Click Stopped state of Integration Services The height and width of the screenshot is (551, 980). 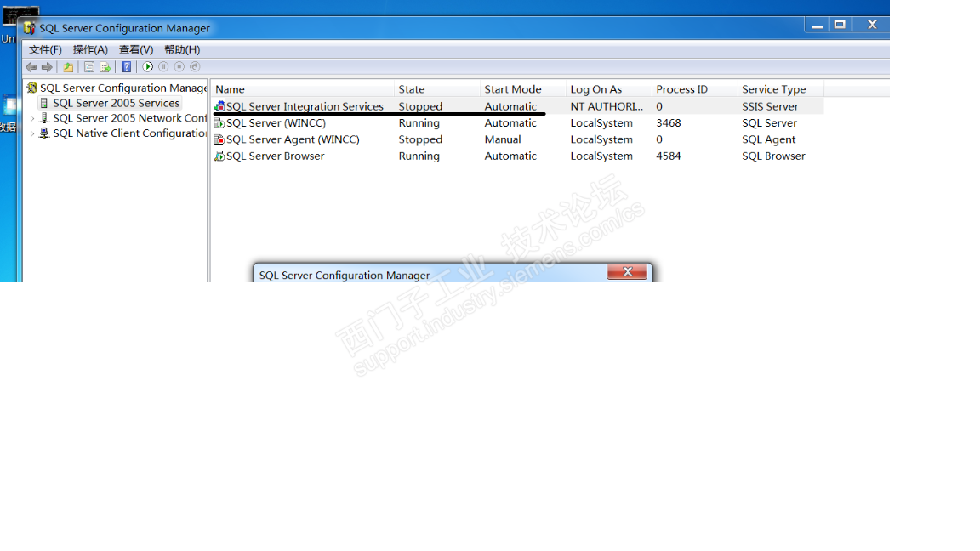tap(420, 107)
